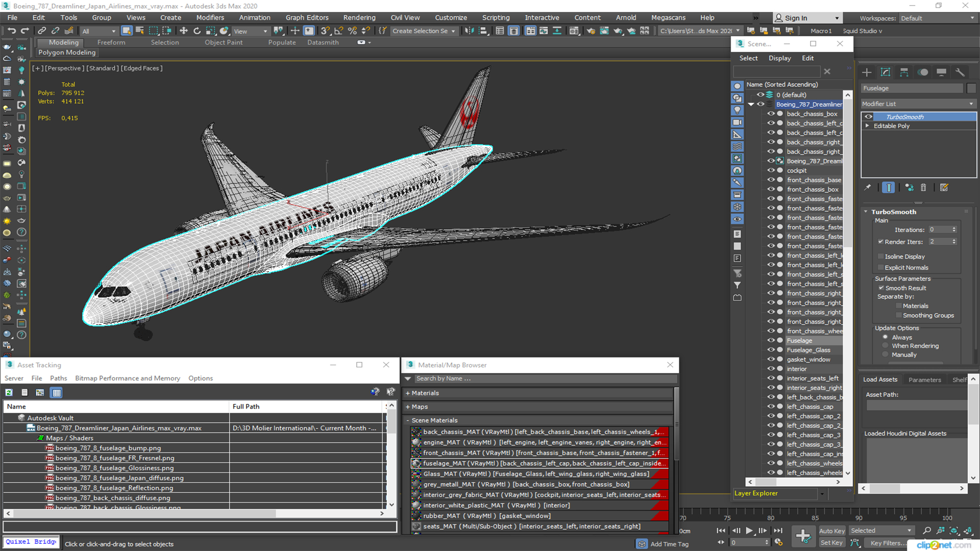
Task: Open the Motion tab in Command Panel
Action: (923, 72)
